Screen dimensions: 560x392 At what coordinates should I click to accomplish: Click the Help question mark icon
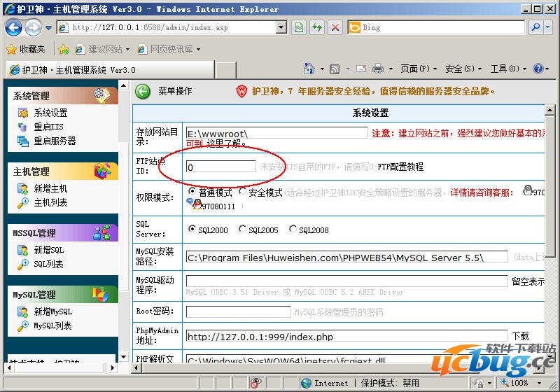[538, 69]
